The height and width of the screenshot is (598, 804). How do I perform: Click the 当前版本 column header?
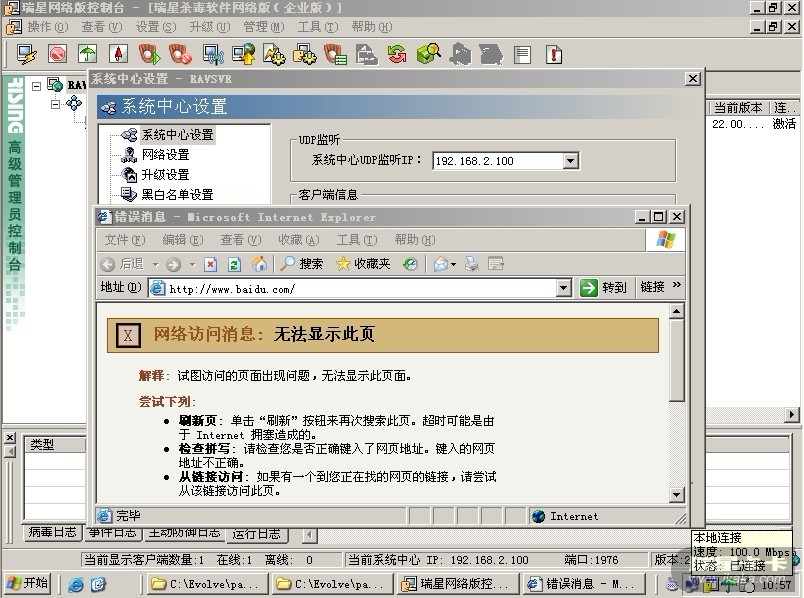click(x=738, y=108)
